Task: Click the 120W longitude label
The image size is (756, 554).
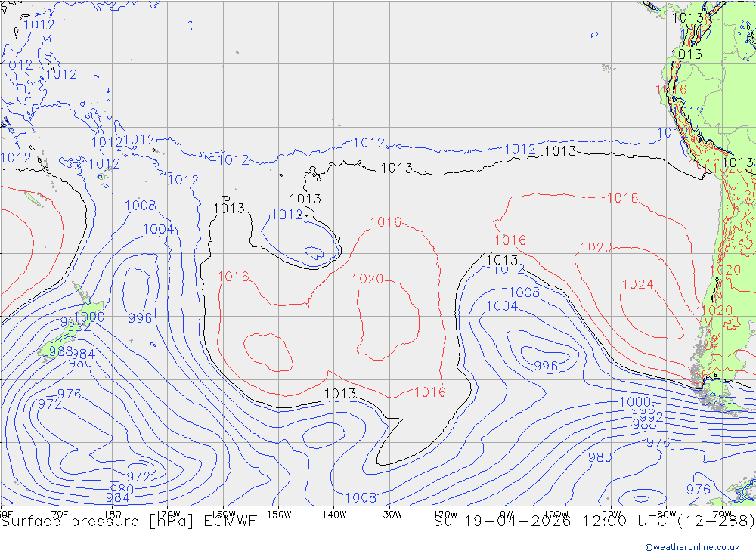Action: click(x=445, y=515)
